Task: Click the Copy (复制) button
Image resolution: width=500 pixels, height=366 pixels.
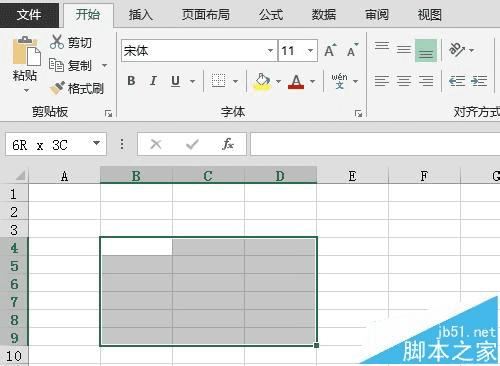Action: pos(70,65)
